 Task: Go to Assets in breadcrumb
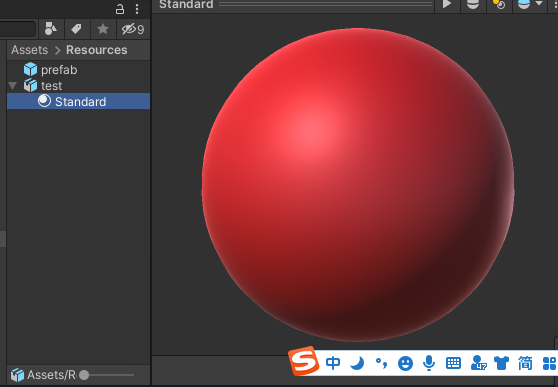point(29,50)
